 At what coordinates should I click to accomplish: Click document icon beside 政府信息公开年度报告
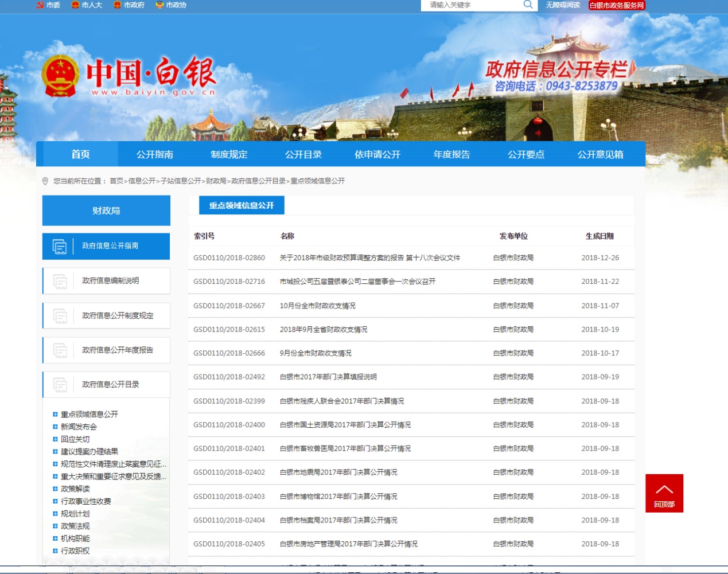(x=60, y=350)
